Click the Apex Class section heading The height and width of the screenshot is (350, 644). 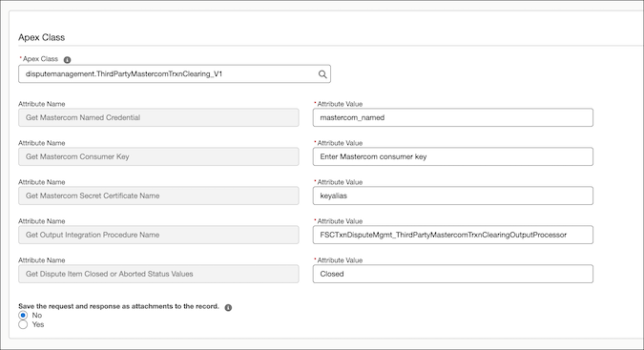(x=41, y=37)
